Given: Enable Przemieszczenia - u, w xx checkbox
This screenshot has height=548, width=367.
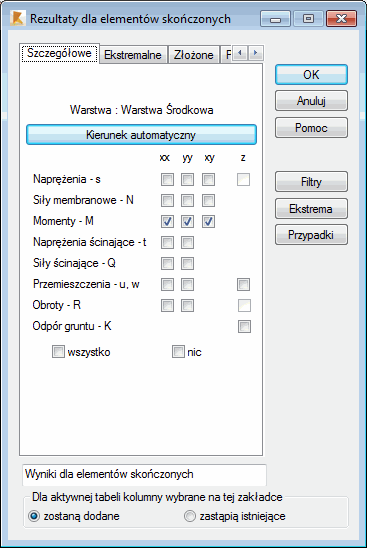Looking at the screenshot, I should 167,284.
